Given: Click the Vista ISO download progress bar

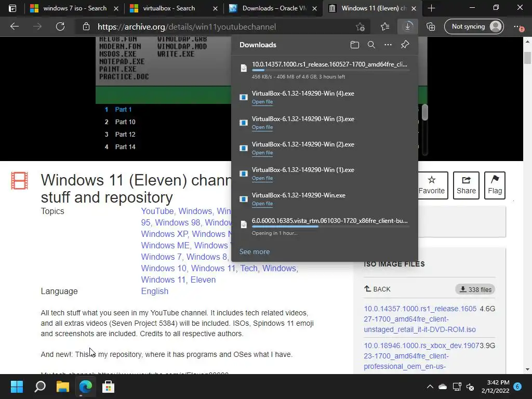Looking at the screenshot, I should pos(330,227).
